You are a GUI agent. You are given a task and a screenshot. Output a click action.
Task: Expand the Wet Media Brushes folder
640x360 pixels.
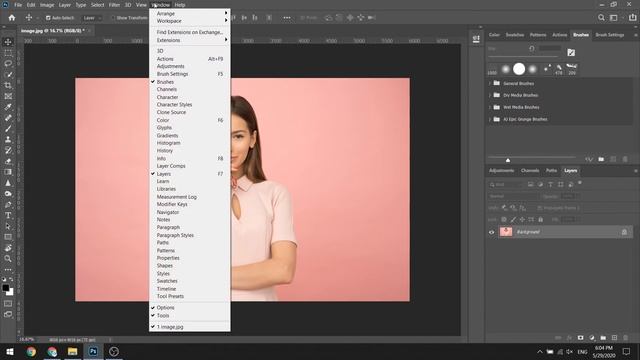point(490,107)
